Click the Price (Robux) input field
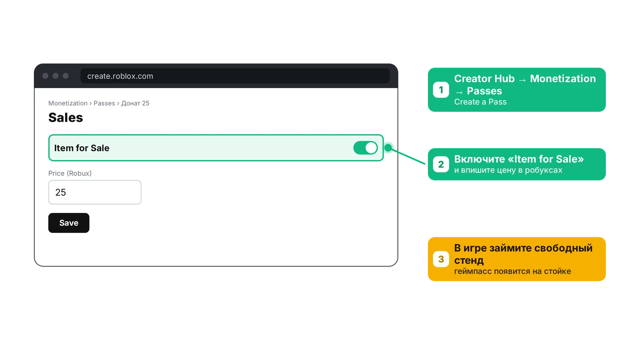This screenshot has height=362, width=644. pyautogui.click(x=95, y=192)
